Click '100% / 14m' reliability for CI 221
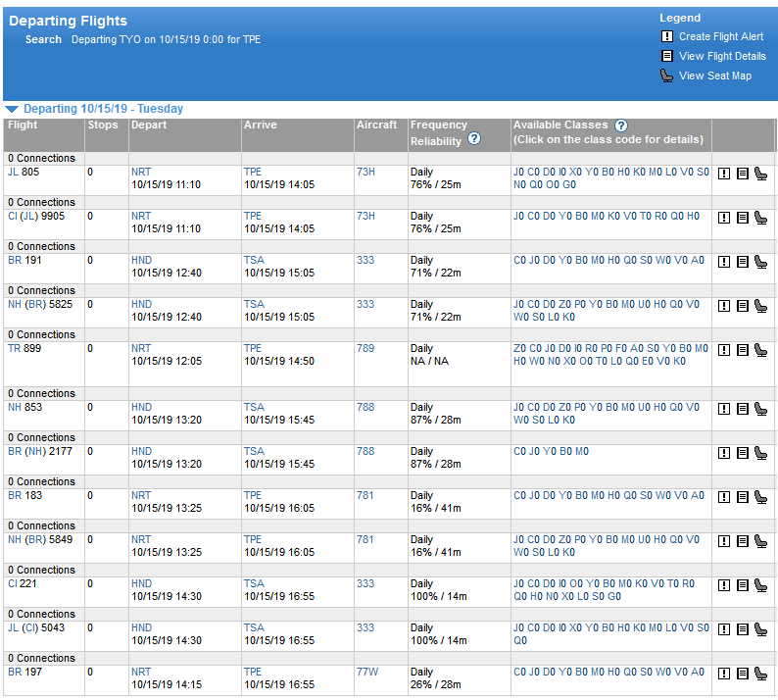The image size is (778, 700). (x=439, y=597)
